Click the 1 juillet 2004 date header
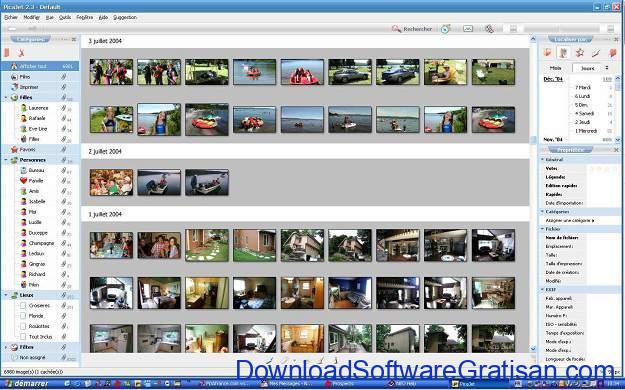This screenshot has width=625, height=390. coord(105,215)
